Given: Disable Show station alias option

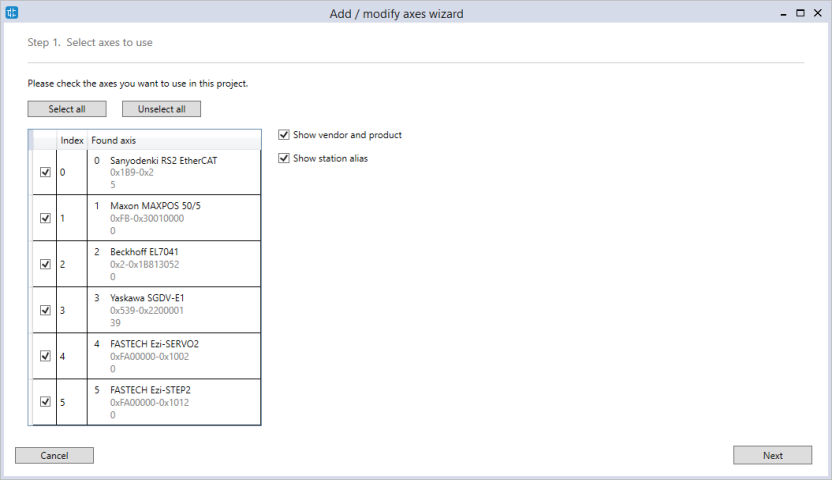Looking at the screenshot, I should point(284,158).
